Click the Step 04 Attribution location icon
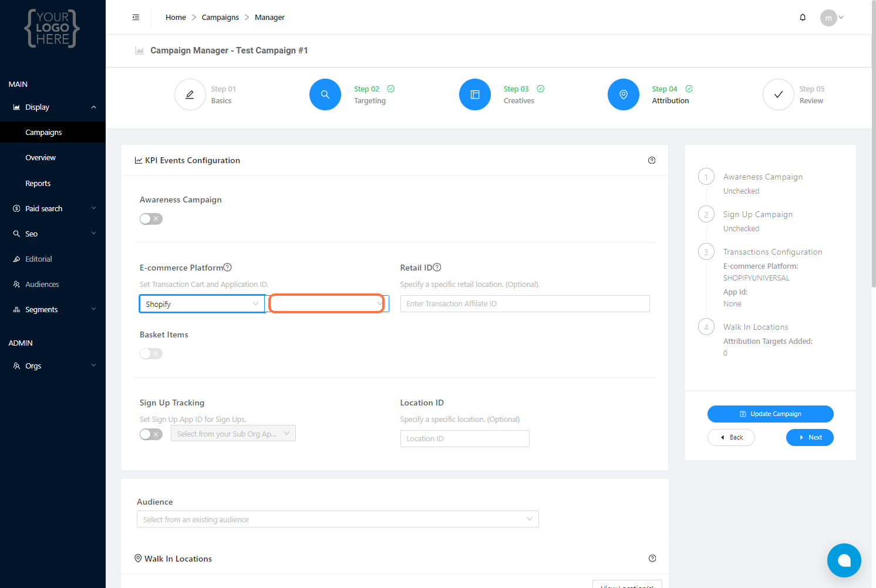 (624, 94)
